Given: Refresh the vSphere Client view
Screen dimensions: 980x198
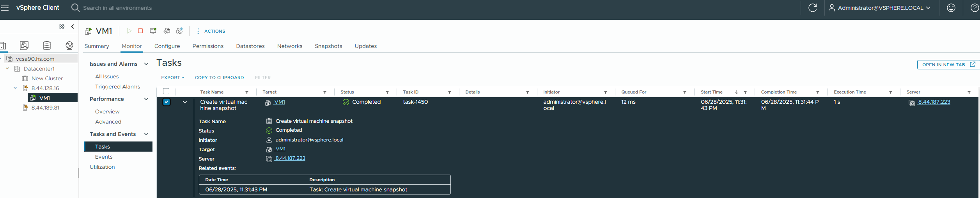Looking at the screenshot, I should coord(813,8).
